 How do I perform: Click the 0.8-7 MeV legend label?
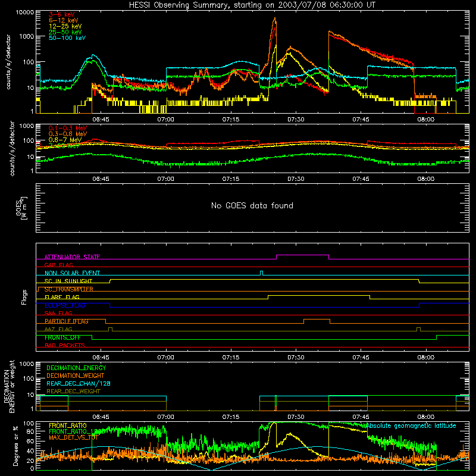click(x=65, y=140)
